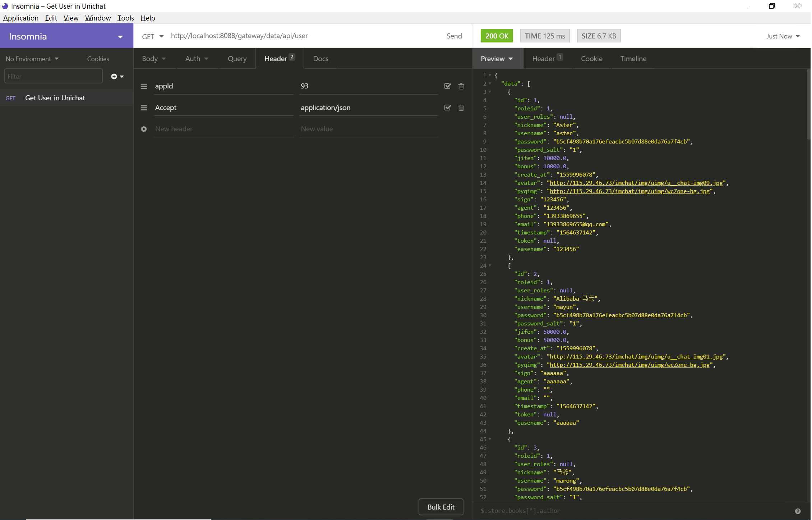Delete the appId header row
Viewport: 812px width, 520px height.
461,86
